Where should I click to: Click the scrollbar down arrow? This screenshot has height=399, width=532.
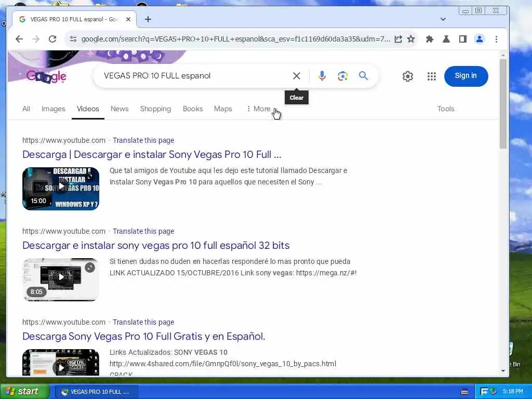pos(503,371)
